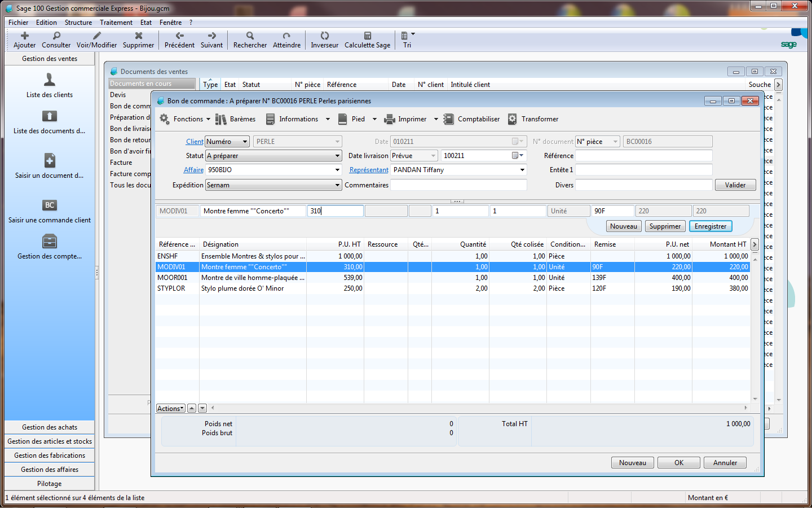This screenshot has width=812, height=508.
Task: Click the Fonctions gear icon
Action: (x=164, y=119)
